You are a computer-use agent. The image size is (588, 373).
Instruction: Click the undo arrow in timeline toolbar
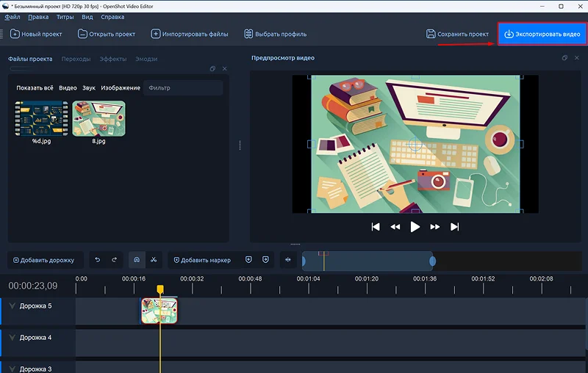[x=98, y=260]
